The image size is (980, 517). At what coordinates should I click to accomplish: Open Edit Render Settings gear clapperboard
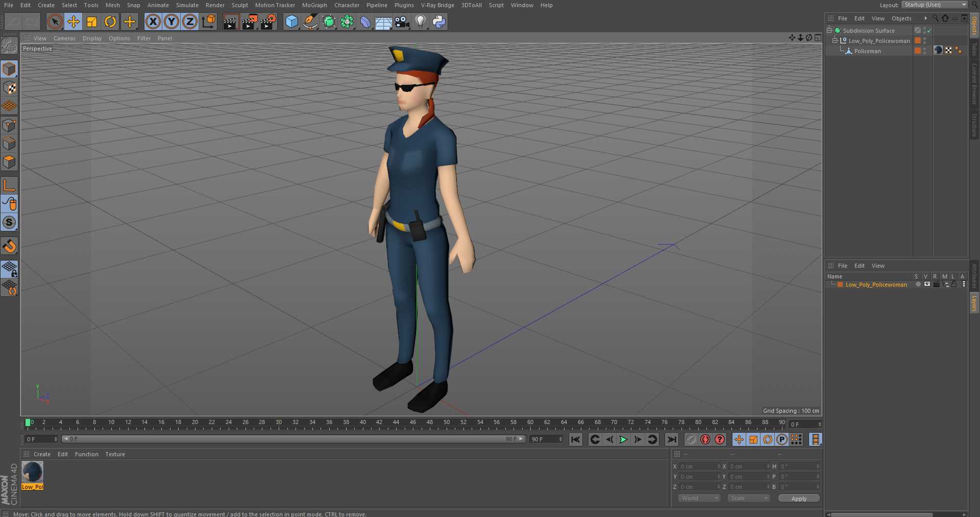coord(268,22)
